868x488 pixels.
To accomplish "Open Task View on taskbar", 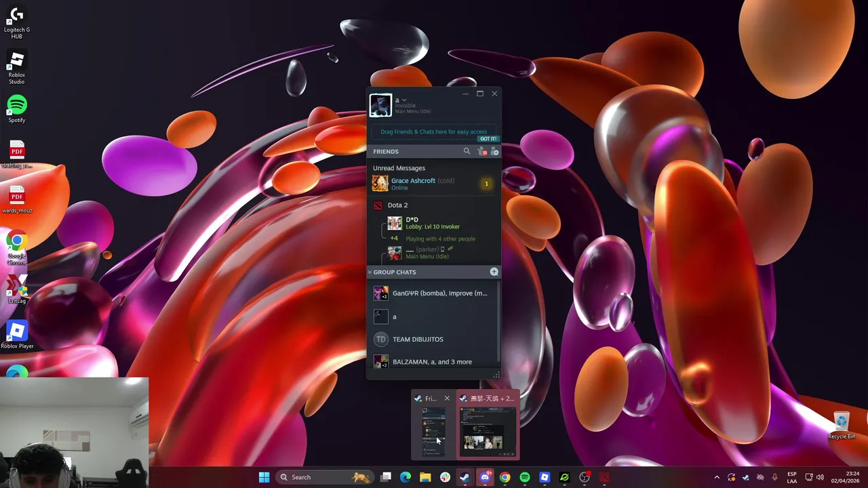I will 386,477.
